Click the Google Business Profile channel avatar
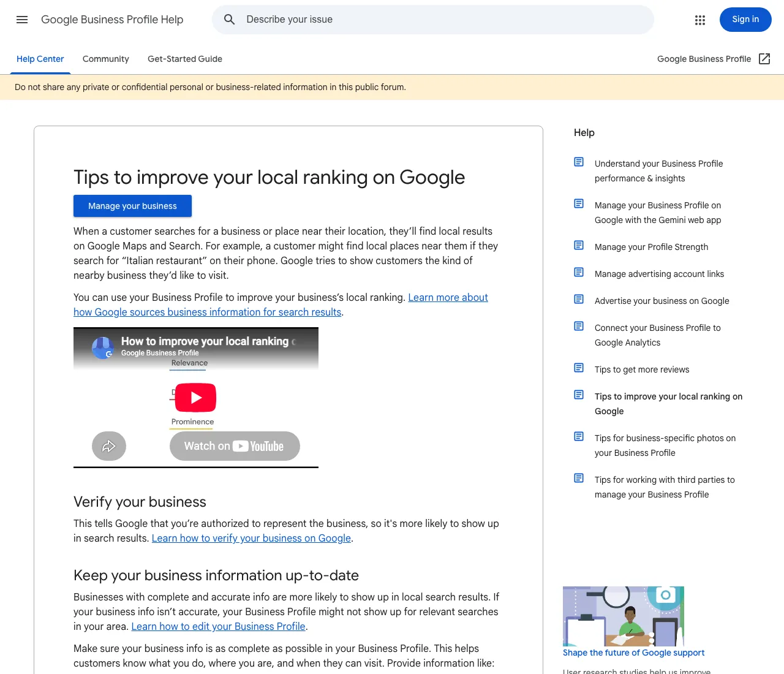Screen dimensions: 784x674 103,348
